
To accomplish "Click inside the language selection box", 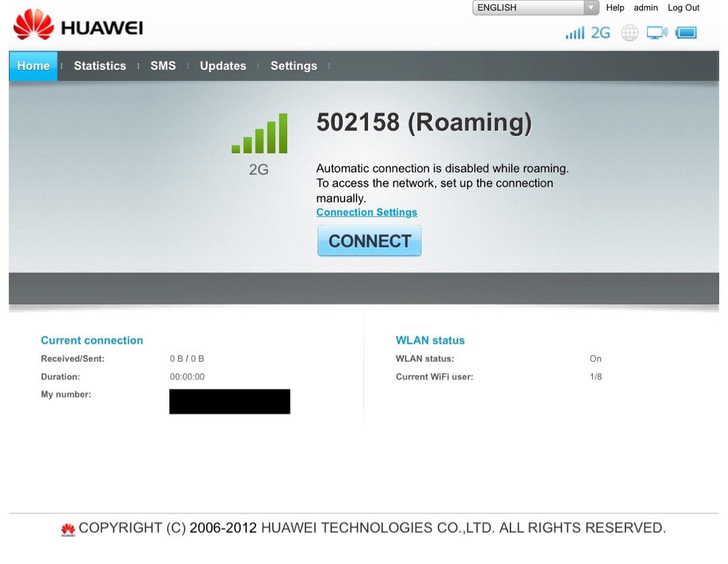I will (526, 7).
